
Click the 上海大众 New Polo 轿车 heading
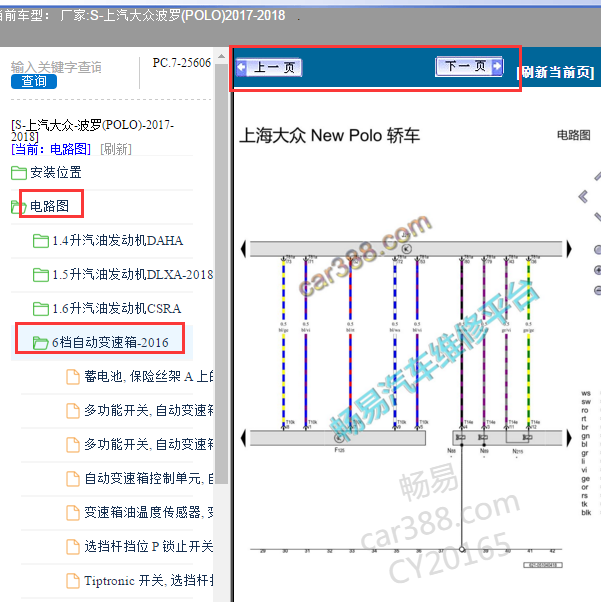(x=329, y=136)
